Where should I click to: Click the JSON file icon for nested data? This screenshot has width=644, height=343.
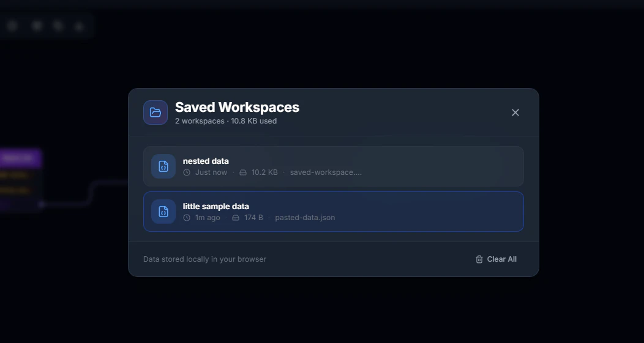(163, 166)
